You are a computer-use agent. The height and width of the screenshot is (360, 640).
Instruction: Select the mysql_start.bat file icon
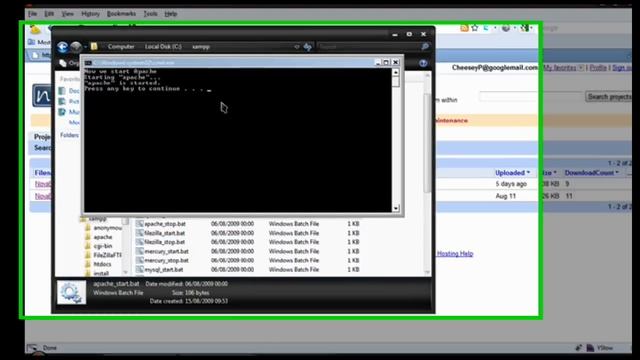(x=140, y=269)
